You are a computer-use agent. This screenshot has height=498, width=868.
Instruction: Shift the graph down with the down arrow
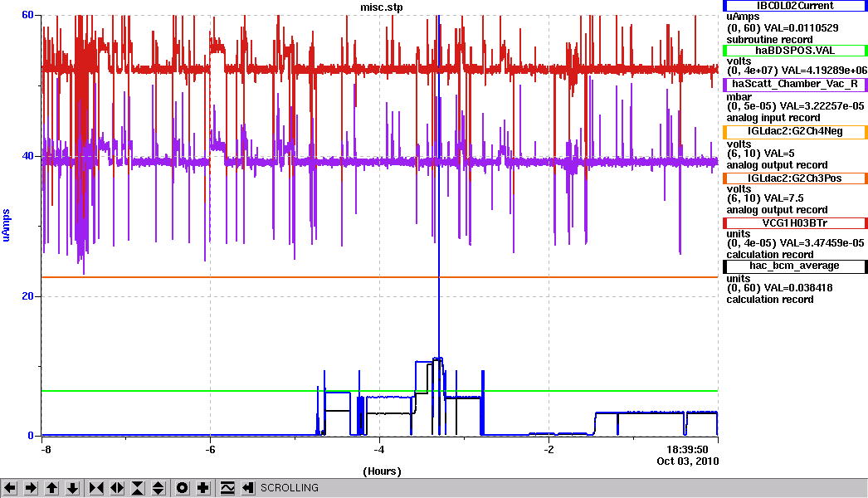[x=72, y=488]
